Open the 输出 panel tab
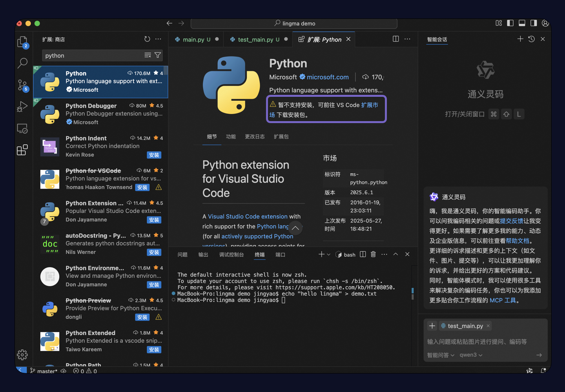 (203, 255)
